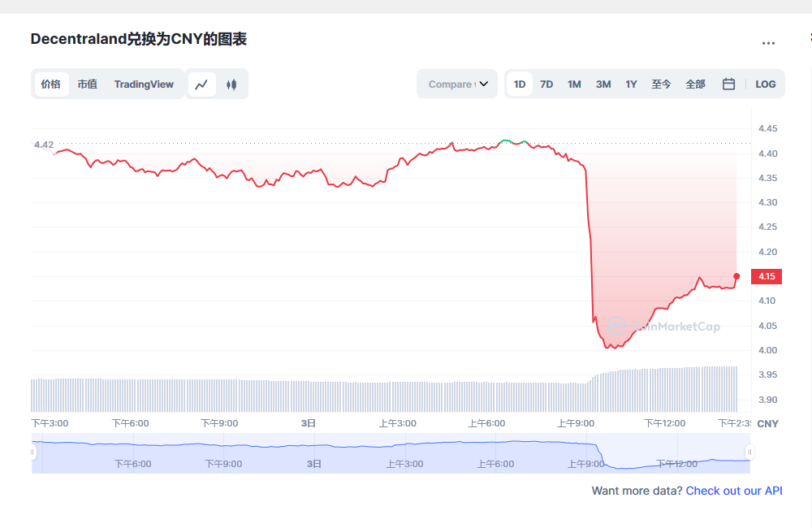Viewport: 812px width, 528px height.
Task: Toggle the LOG scale
Action: [766, 84]
